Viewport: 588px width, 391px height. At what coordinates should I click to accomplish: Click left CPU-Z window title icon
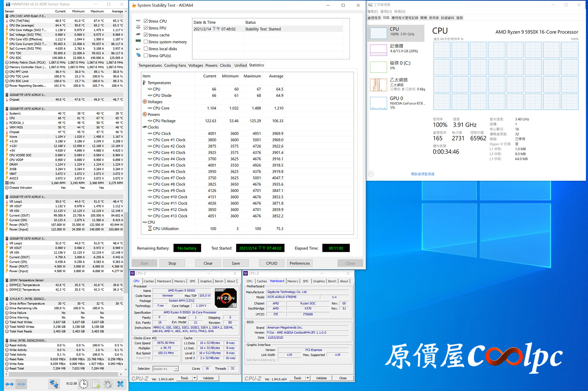[x=133, y=273]
